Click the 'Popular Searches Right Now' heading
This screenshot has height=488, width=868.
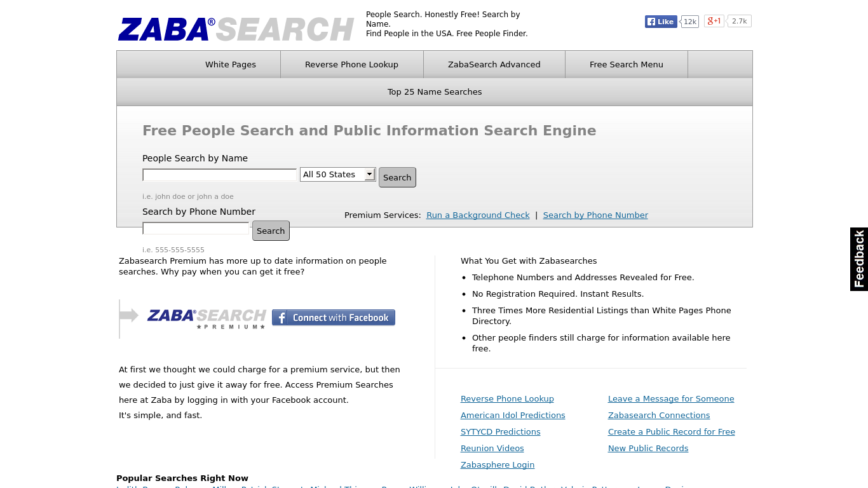click(x=182, y=478)
